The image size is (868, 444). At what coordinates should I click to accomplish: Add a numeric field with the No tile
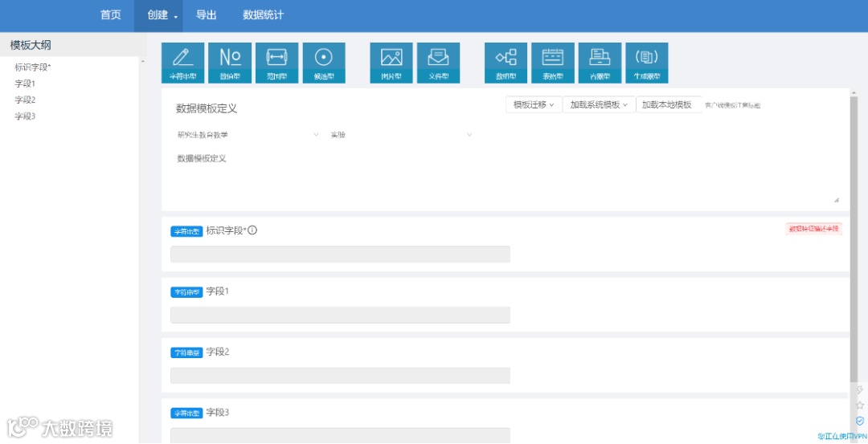pyautogui.click(x=230, y=63)
